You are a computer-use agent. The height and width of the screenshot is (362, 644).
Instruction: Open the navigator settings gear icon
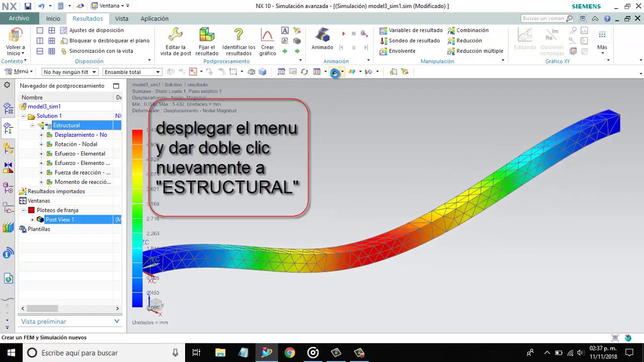[x=7, y=85]
